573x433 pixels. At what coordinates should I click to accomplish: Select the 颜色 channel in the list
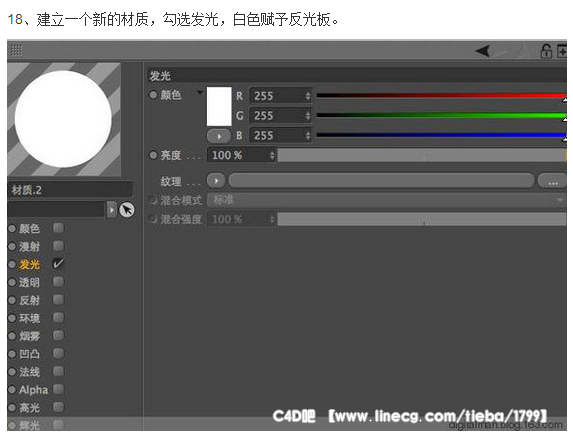click(29, 229)
